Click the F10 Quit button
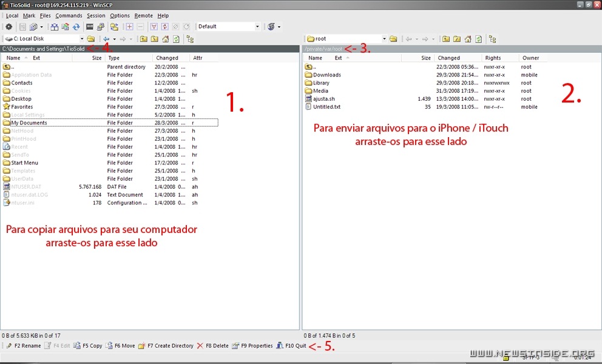 [x=291, y=346]
